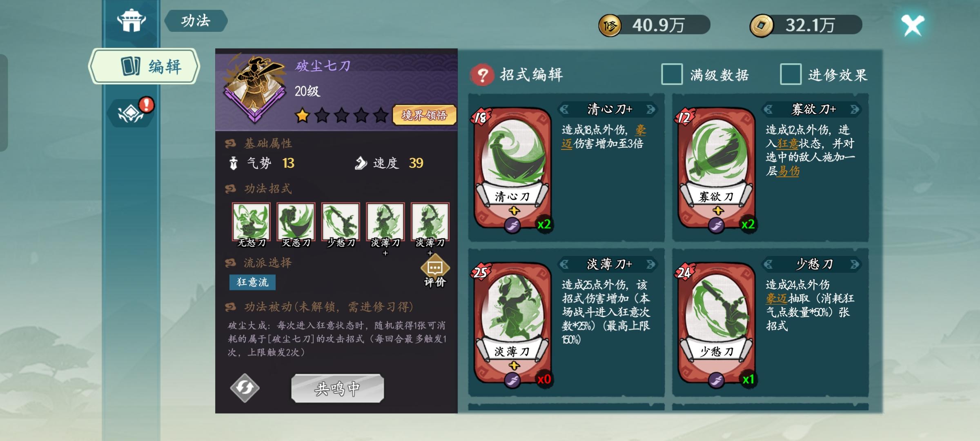Click the 修 cultivation currency coin icon

[x=610, y=26]
